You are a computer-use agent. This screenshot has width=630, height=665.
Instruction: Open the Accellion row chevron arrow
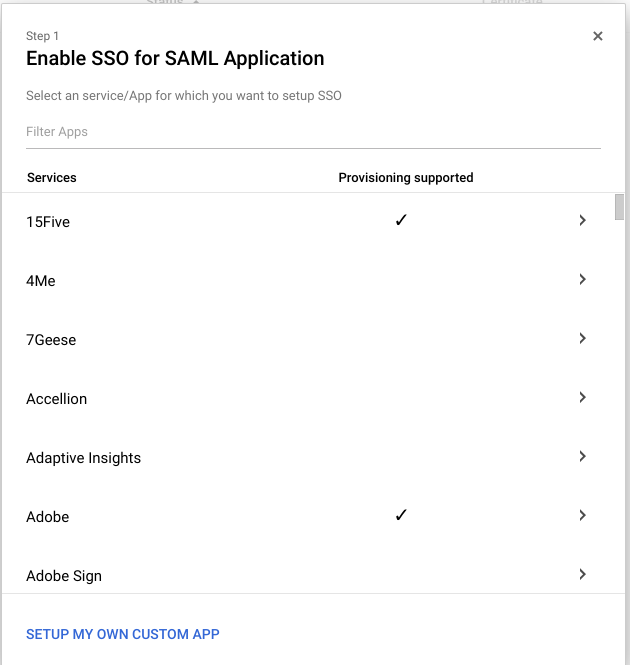click(x=582, y=397)
